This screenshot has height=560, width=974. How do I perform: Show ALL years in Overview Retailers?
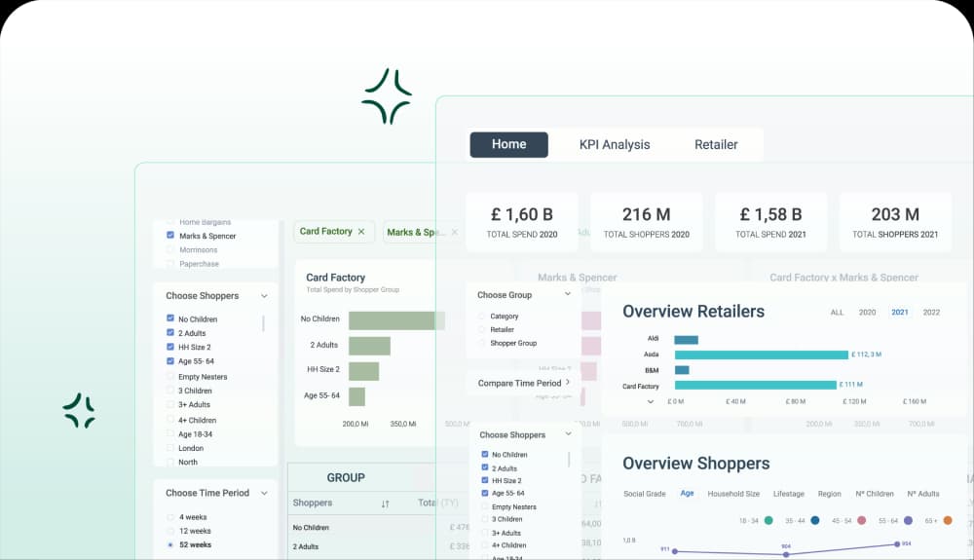click(x=837, y=313)
